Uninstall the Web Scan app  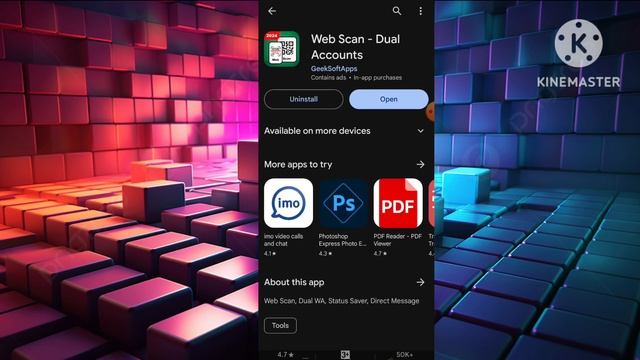pyautogui.click(x=304, y=99)
